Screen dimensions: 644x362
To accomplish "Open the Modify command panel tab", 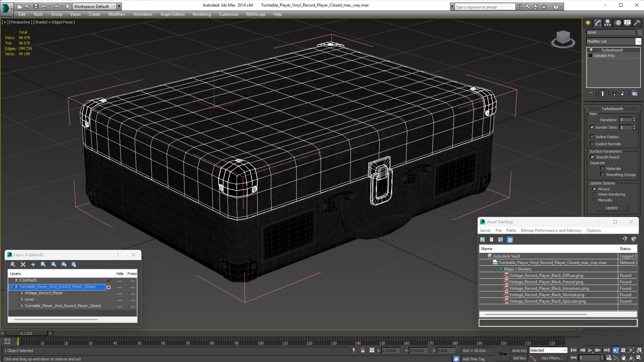I will point(598,23).
